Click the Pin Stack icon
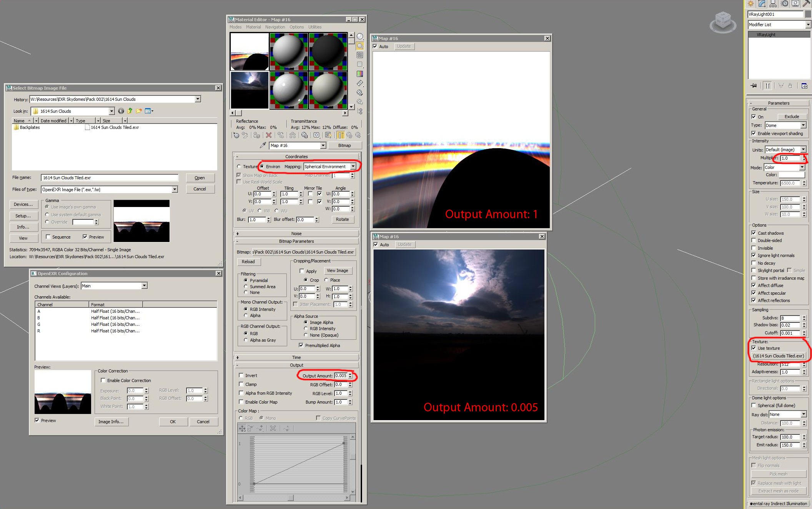 (x=754, y=86)
